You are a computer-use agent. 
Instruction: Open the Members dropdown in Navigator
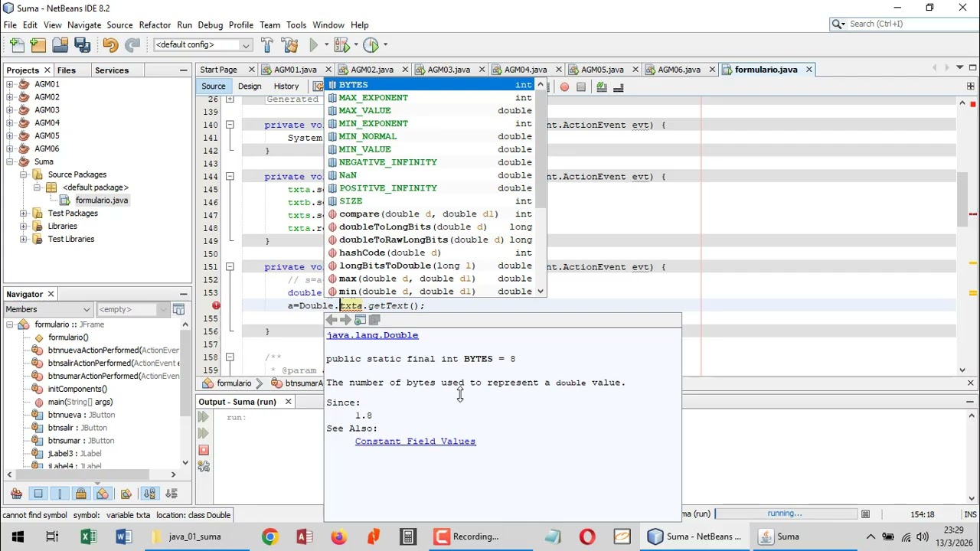[47, 309]
